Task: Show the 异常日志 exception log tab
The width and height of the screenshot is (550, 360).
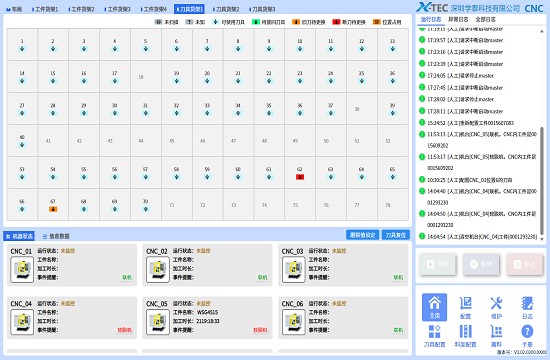Action: click(x=458, y=20)
